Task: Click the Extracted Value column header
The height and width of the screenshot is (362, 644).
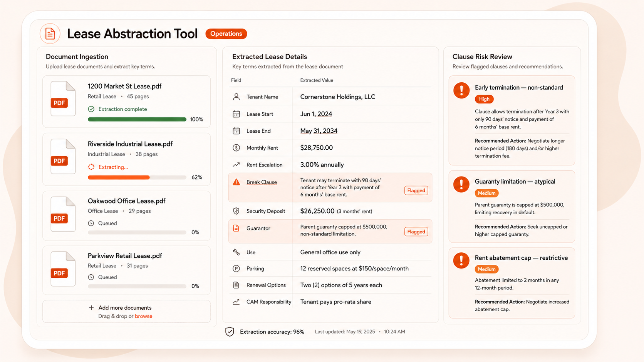Action: click(x=317, y=80)
